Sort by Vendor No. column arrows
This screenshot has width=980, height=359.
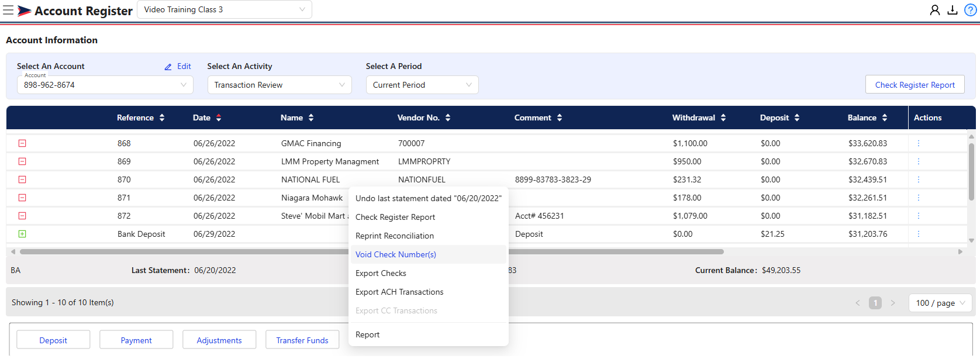(x=448, y=118)
